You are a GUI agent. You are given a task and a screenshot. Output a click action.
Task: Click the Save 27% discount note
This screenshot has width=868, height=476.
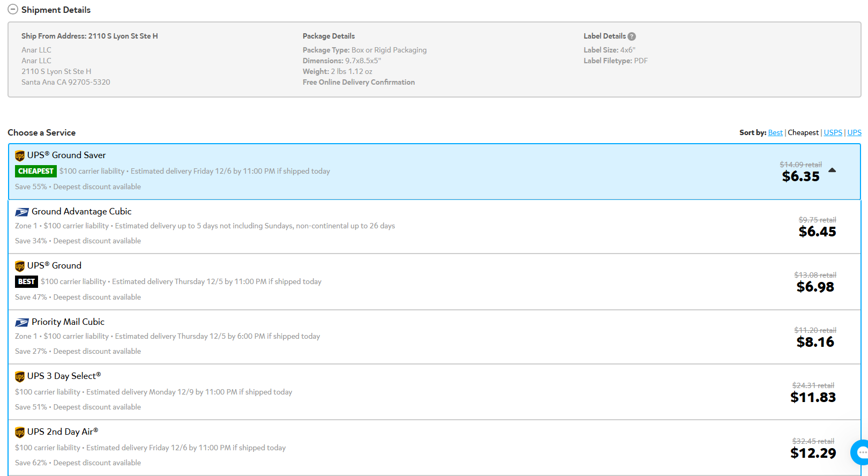tap(78, 351)
